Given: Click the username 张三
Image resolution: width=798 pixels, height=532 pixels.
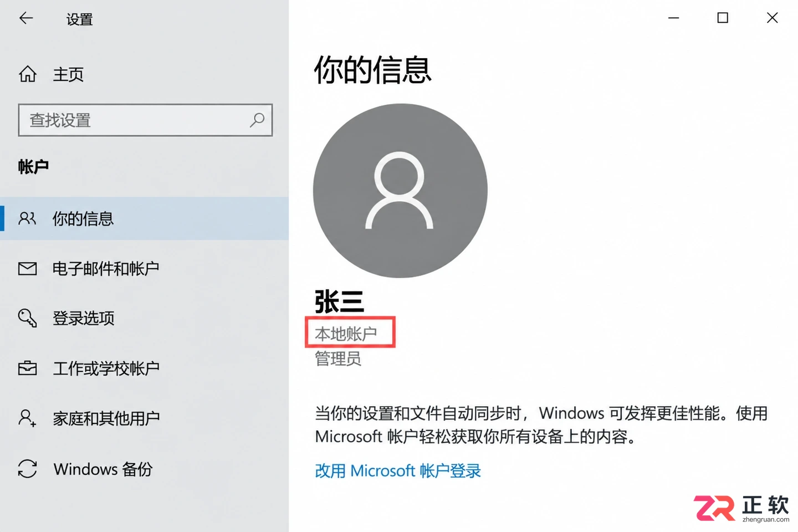Looking at the screenshot, I should tap(339, 301).
